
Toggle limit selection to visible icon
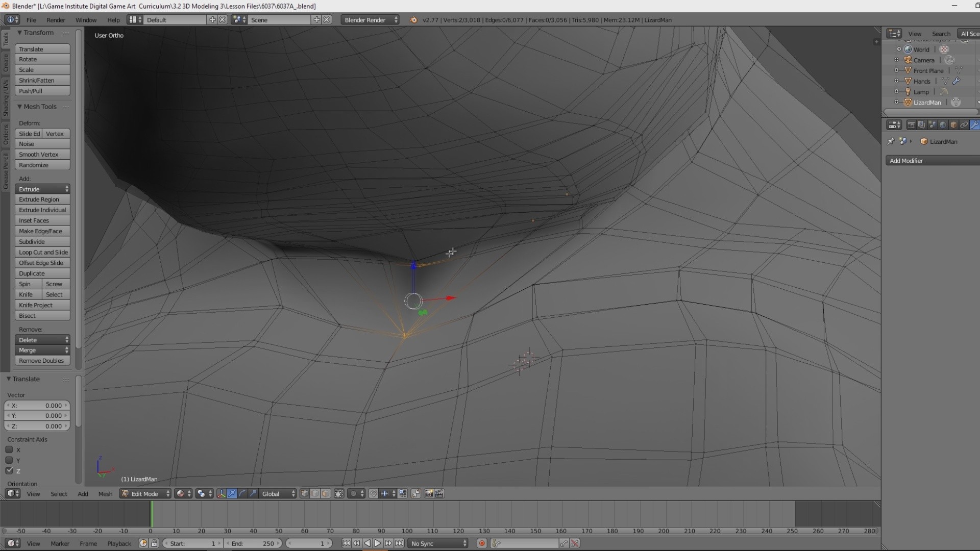[x=339, y=493]
